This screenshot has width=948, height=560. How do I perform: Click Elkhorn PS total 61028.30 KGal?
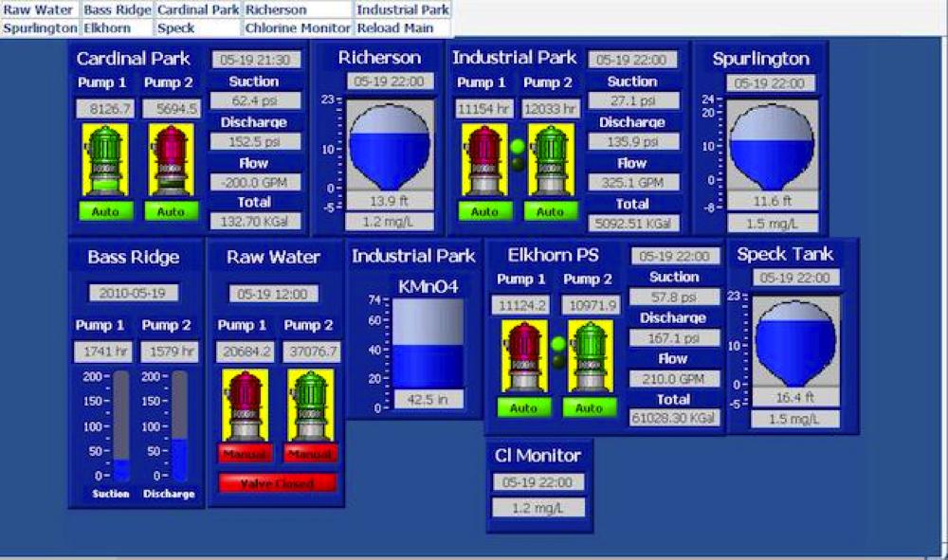coord(674,418)
